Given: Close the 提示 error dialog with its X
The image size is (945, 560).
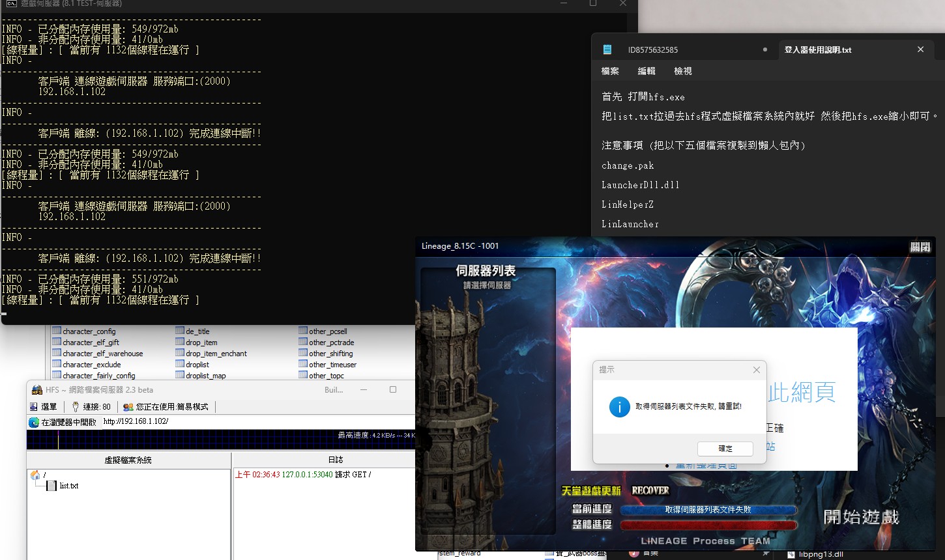Looking at the screenshot, I should coord(756,370).
